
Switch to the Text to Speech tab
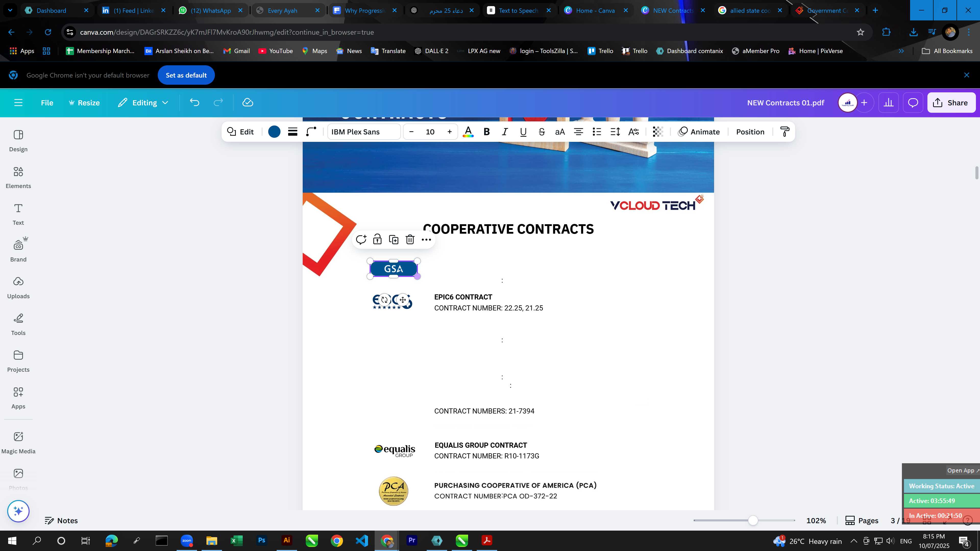pos(518,11)
